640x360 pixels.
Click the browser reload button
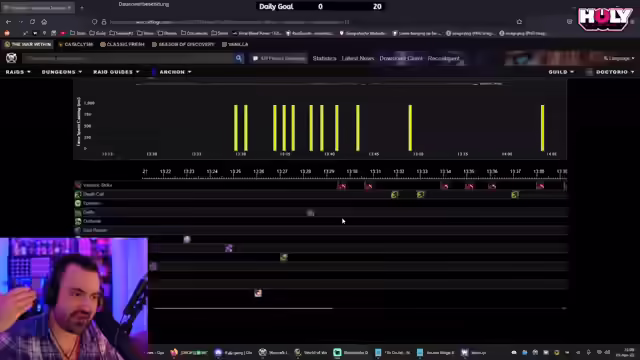point(32,22)
